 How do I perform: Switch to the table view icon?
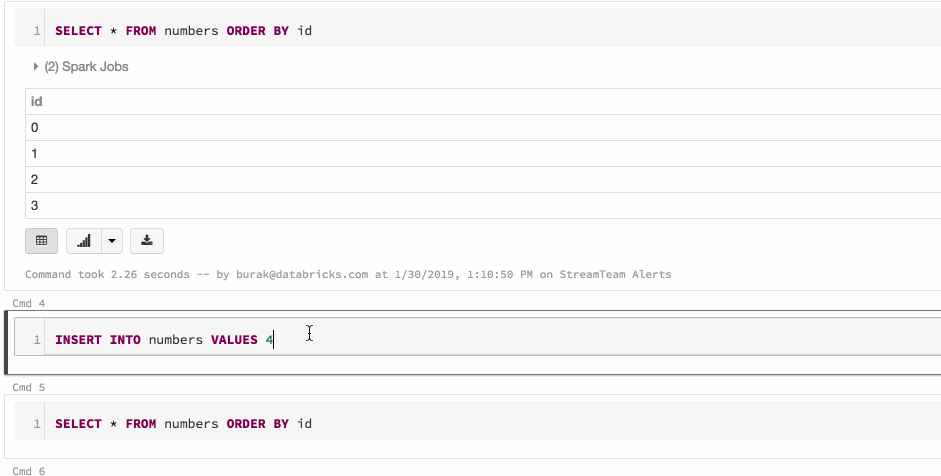(x=41, y=241)
